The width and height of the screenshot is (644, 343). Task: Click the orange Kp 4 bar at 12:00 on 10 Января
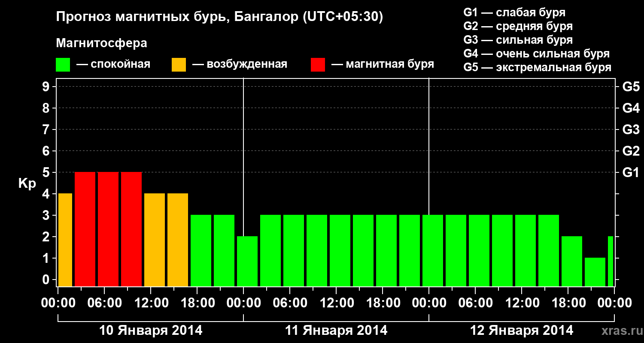pos(155,240)
